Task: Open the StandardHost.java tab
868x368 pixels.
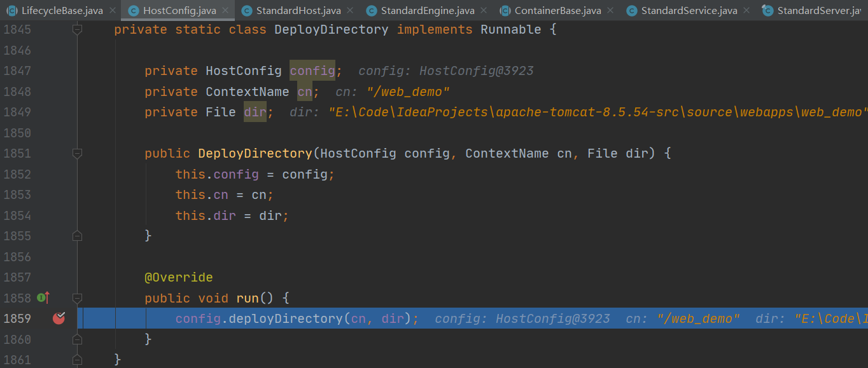Action: point(298,10)
